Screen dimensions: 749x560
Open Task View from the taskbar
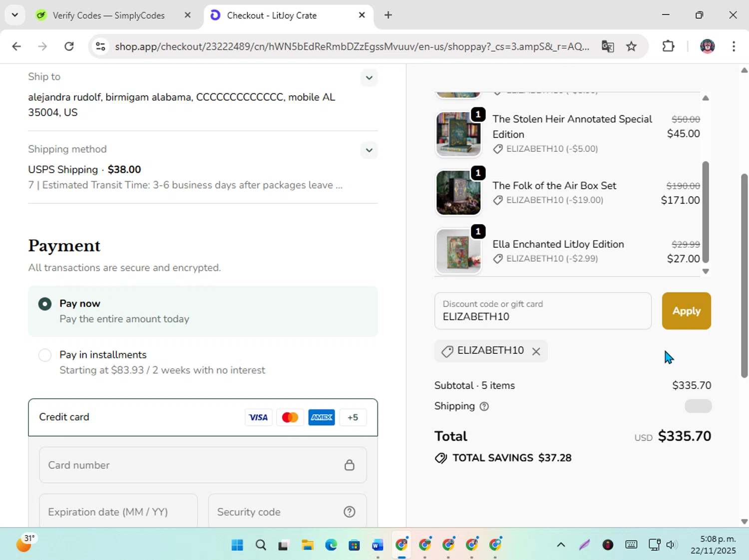tap(284, 545)
